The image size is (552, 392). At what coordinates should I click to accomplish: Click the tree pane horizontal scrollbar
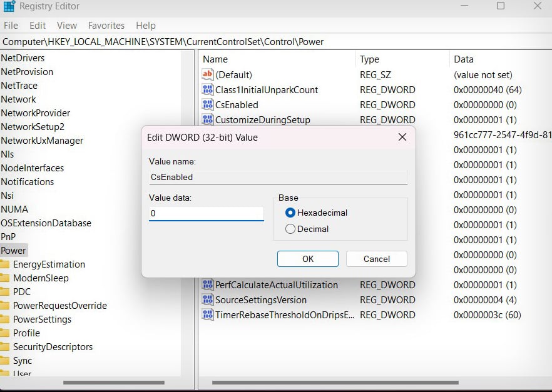(x=114, y=382)
